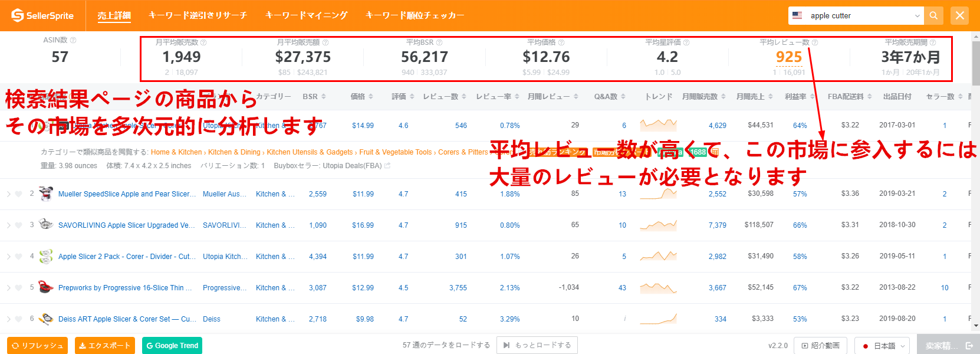Image resolution: width=980 pixels, height=354 pixels.
Task: Click the Google Trend button
Action: [x=172, y=346]
